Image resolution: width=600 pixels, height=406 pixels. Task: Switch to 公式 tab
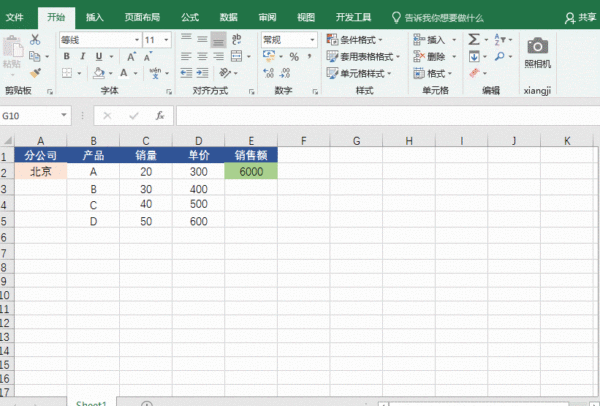[190, 17]
